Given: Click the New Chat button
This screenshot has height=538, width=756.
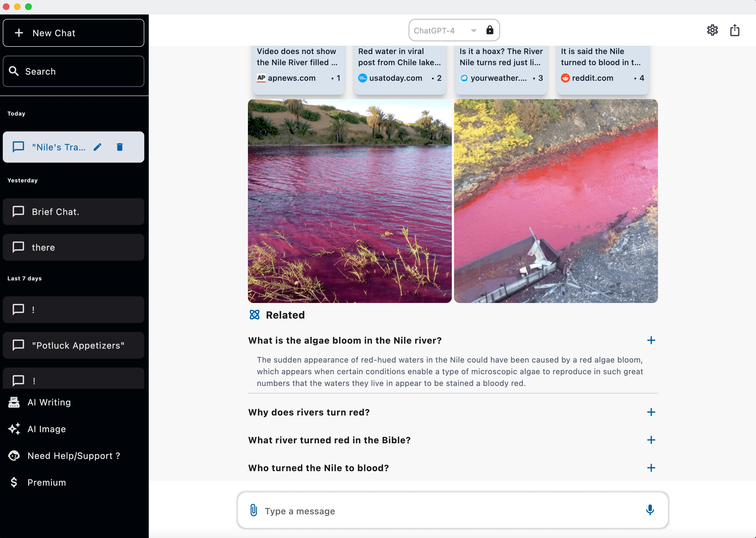Looking at the screenshot, I should click(74, 32).
